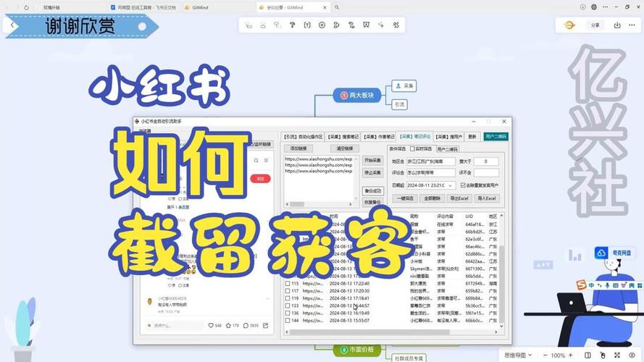Screen dimensions: 644x362
Task: Select the 用户二维码 sub-tab next to 条件筛选
Action: (x=447, y=149)
